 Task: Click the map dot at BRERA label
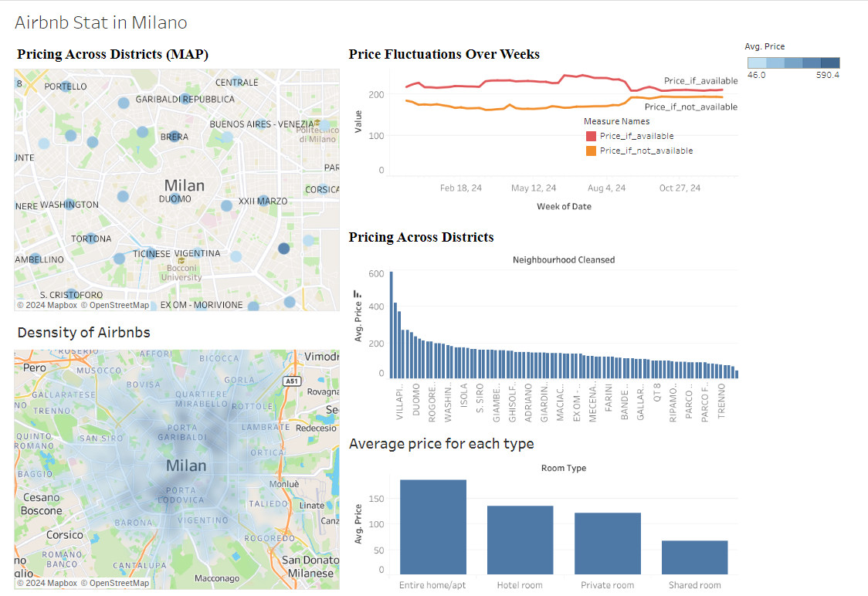click(x=175, y=136)
